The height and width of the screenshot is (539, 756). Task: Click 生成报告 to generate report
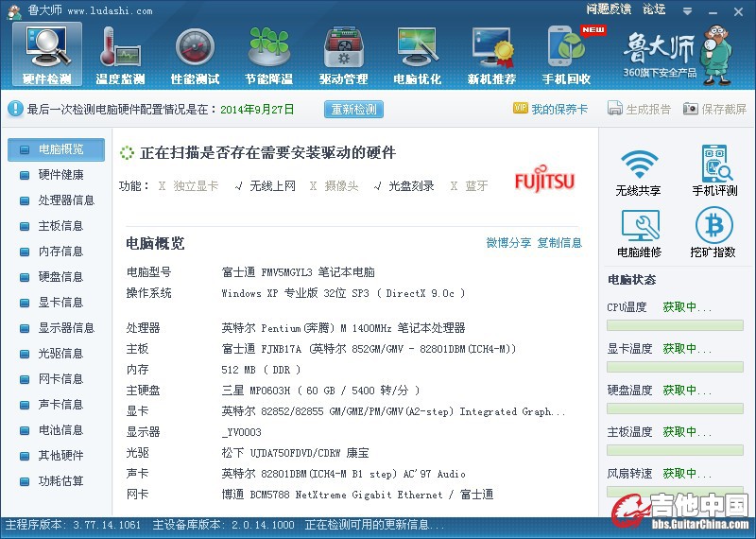639,109
